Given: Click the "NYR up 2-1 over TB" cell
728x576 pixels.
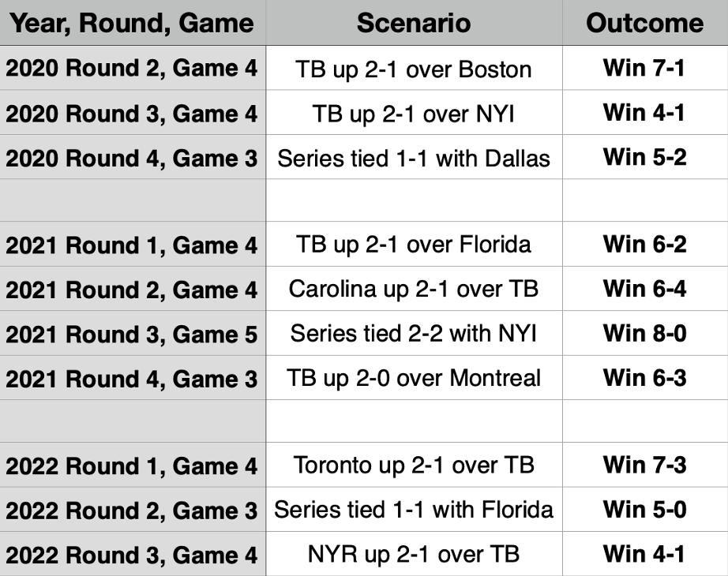Looking at the screenshot, I should (414, 554).
